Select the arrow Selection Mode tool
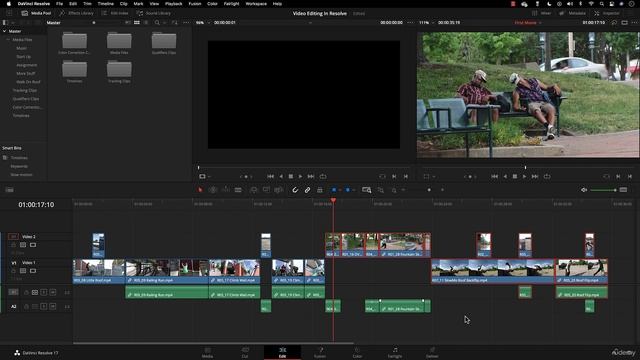The height and width of the screenshot is (360, 640). coord(200,190)
